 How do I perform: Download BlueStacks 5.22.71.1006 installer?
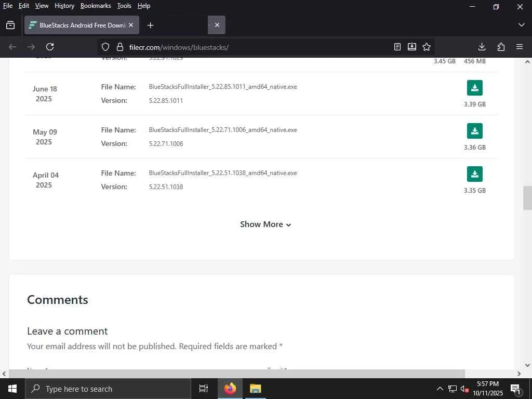click(x=475, y=131)
